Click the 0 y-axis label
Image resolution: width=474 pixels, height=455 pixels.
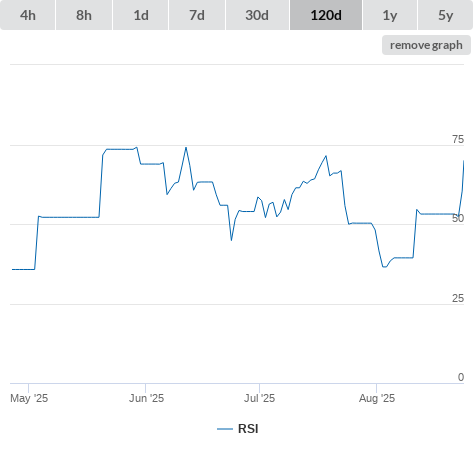tap(461, 377)
